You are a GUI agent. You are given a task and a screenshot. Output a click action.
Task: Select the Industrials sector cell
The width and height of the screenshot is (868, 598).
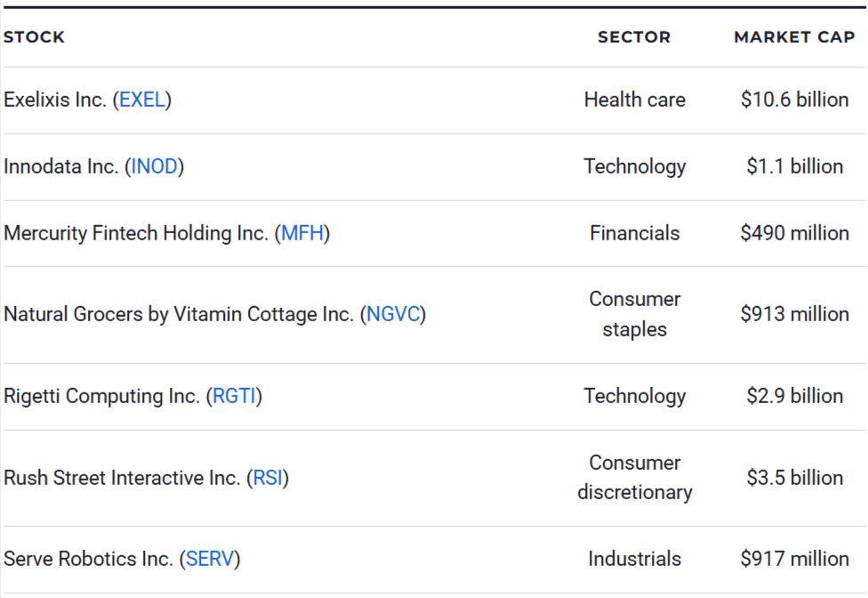[x=634, y=559]
